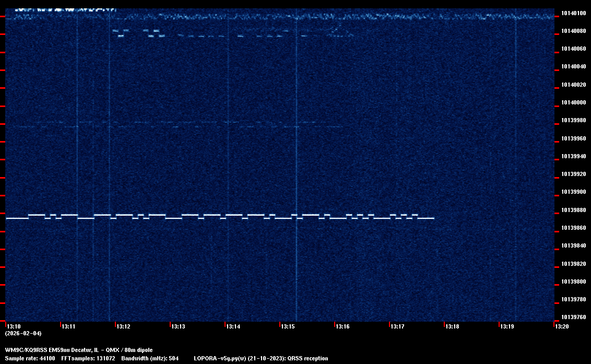Click the Bandwidth (mHz): 504 text
This screenshot has height=364, width=591.
click(x=150, y=359)
